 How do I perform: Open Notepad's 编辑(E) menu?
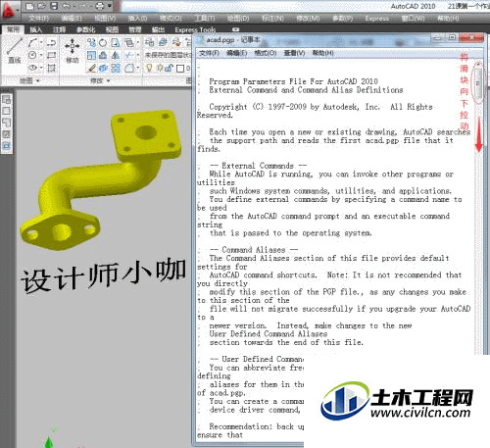point(237,53)
